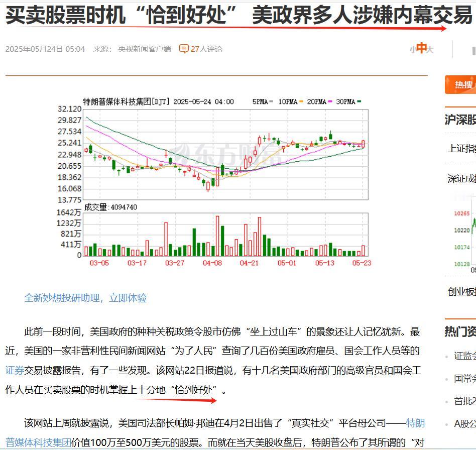Open the 国常会 hot news item
The height and width of the screenshot is (450, 476).
(465, 378)
